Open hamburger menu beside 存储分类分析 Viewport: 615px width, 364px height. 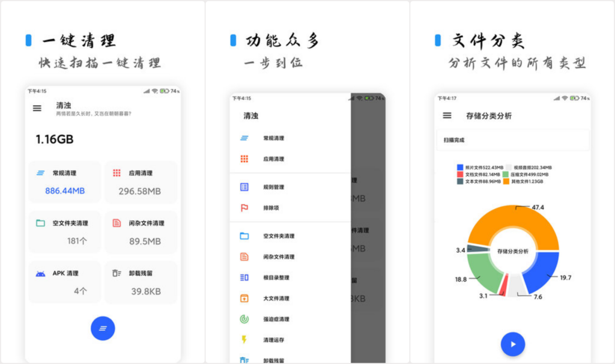click(447, 115)
